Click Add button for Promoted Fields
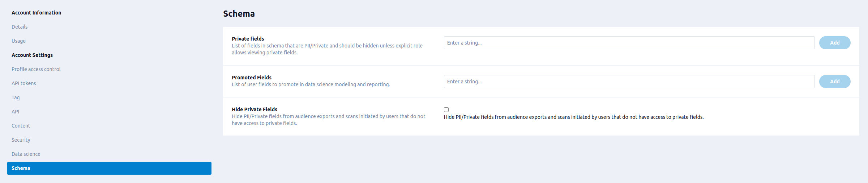Image resolution: width=868 pixels, height=183 pixels. pyautogui.click(x=835, y=82)
